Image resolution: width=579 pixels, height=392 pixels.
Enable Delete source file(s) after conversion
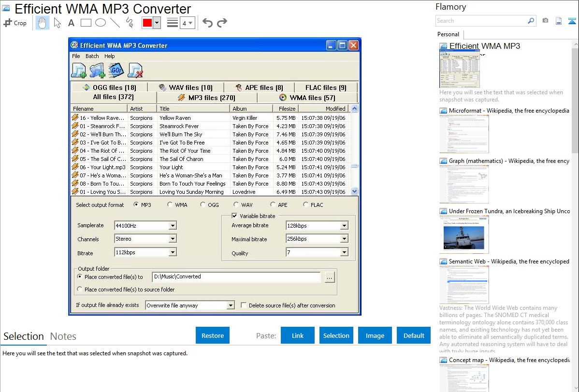pos(244,305)
